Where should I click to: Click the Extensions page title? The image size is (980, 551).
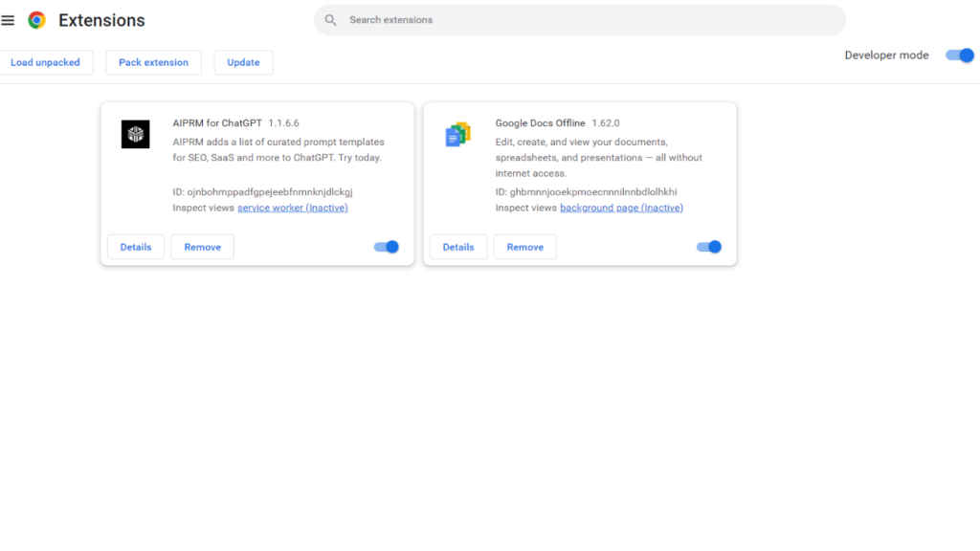point(101,20)
